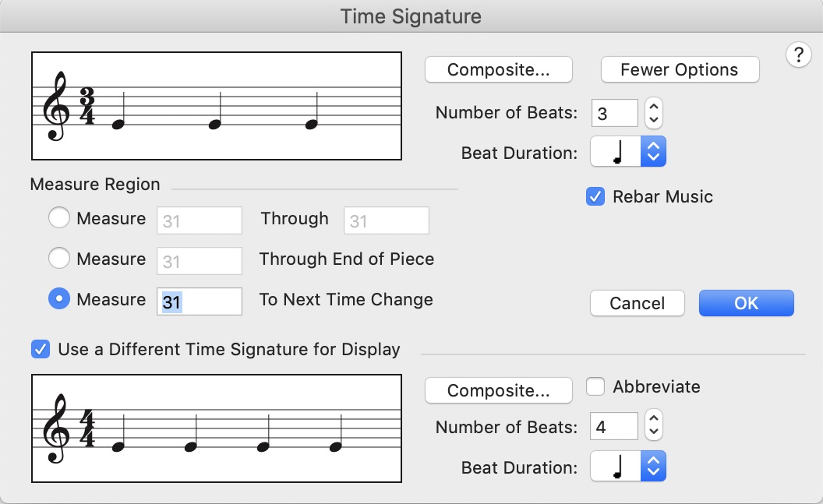Decrease the display Number of Beats stepper
Screen dimensions: 823x504
[x=655, y=433]
